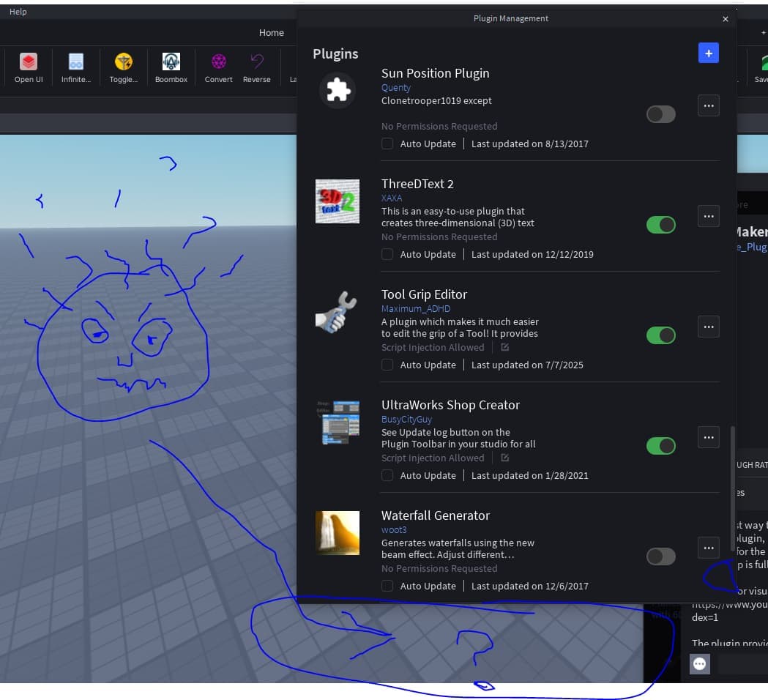The height and width of the screenshot is (700, 768).
Task: Open more options for UltraWorks Shop Creator
Action: (x=708, y=437)
